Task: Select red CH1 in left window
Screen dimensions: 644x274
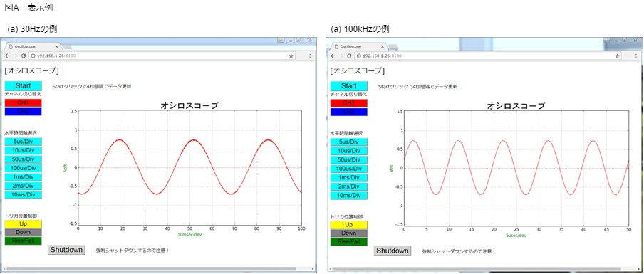Action: click(x=23, y=102)
